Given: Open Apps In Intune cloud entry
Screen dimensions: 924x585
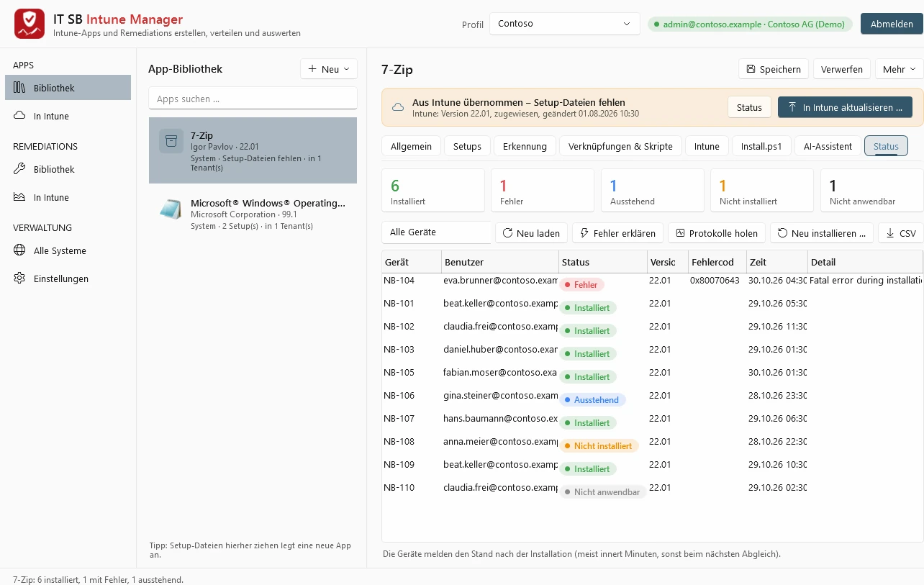Looking at the screenshot, I should click(x=68, y=116).
